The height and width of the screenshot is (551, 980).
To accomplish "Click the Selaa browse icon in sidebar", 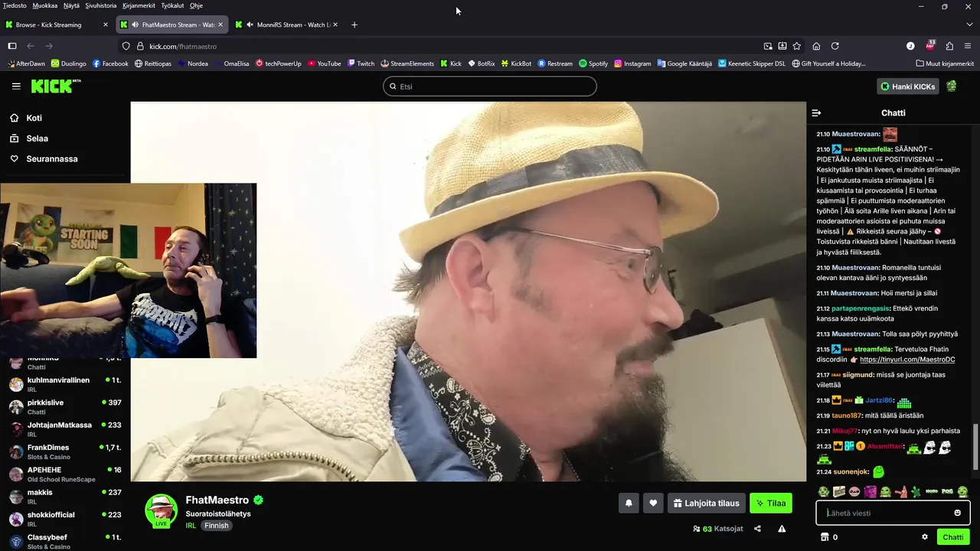I will [14, 139].
